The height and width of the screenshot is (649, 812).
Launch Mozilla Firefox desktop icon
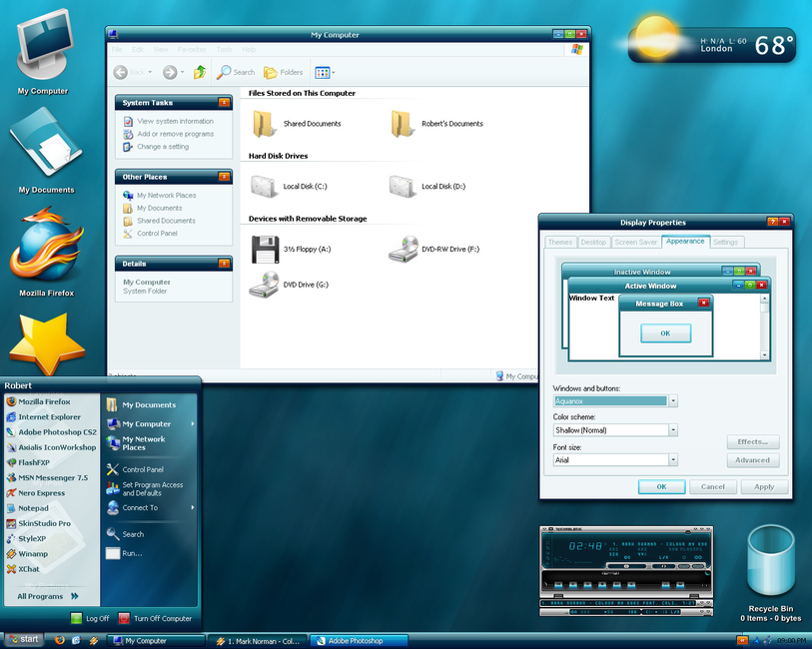tap(47, 251)
